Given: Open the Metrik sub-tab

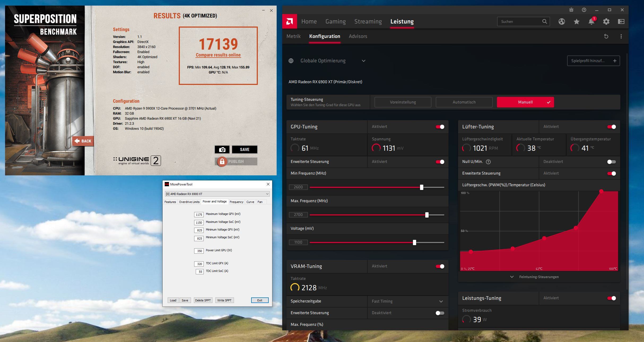Looking at the screenshot, I should coord(293,36).
